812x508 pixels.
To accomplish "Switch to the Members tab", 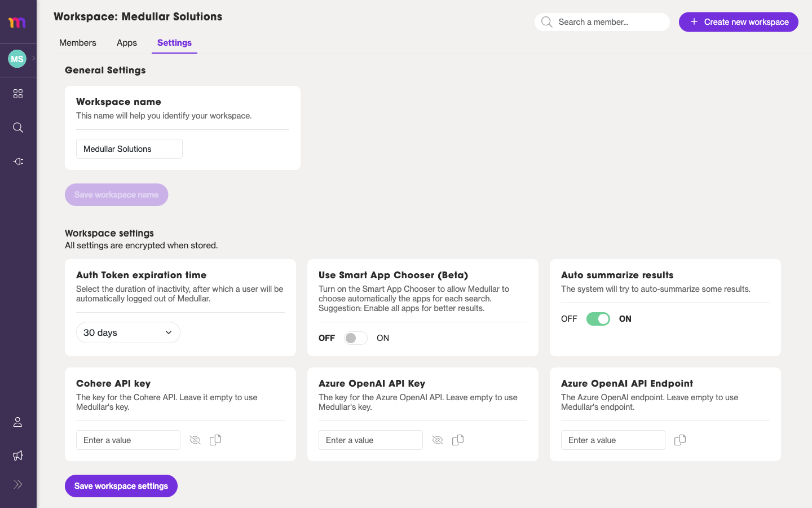I will pyautogui.click(x=78, y=43).
